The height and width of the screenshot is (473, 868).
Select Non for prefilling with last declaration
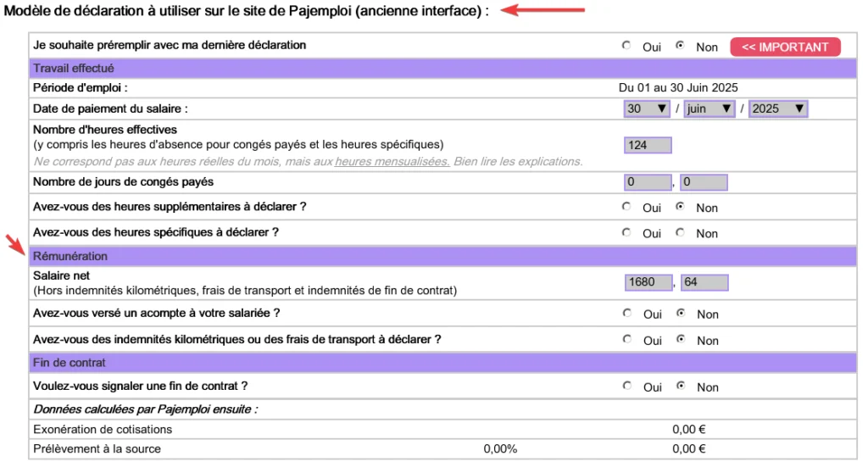[x=680, y=46]
